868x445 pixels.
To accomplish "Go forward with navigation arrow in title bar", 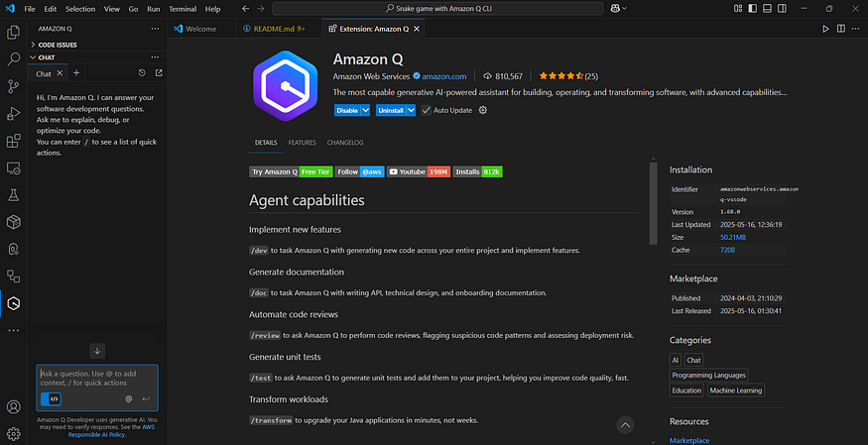I will 261,8.
